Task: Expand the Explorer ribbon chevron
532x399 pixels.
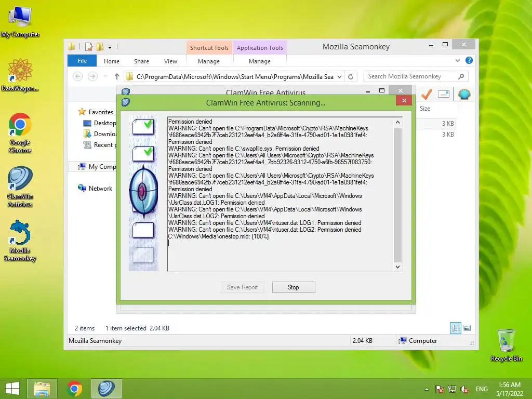Action: point(458,60)
